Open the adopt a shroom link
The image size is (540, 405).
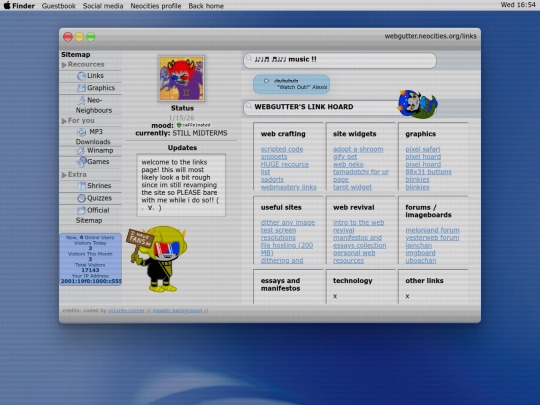point(358,149)
